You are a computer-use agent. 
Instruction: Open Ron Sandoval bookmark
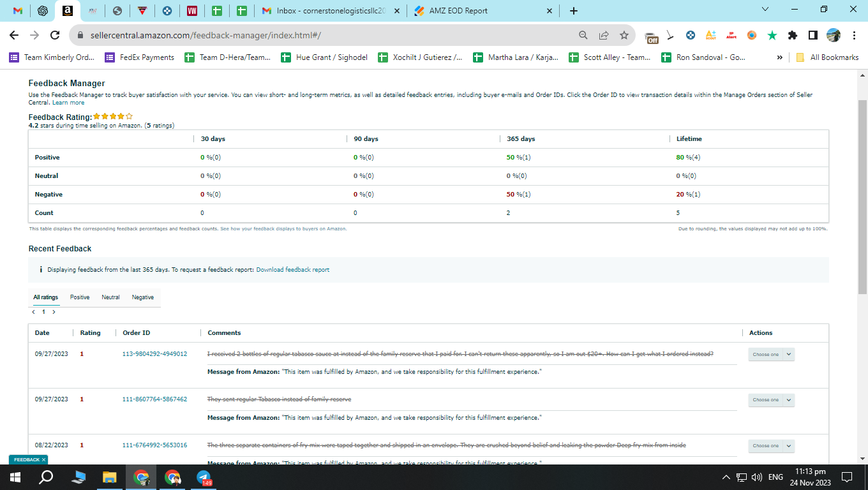tap(704, 57)
